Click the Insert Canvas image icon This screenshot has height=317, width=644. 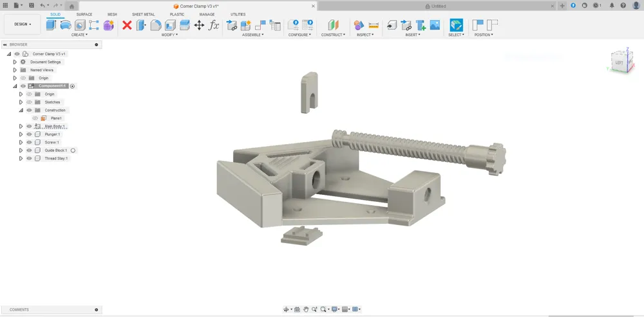pyautogui.click(x=435, y=25)
